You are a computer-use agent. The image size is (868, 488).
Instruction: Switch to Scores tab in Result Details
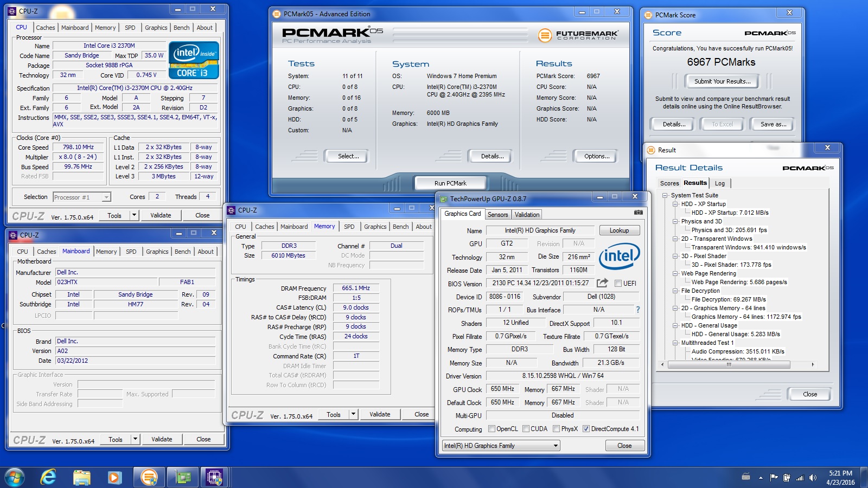point(669,183)
